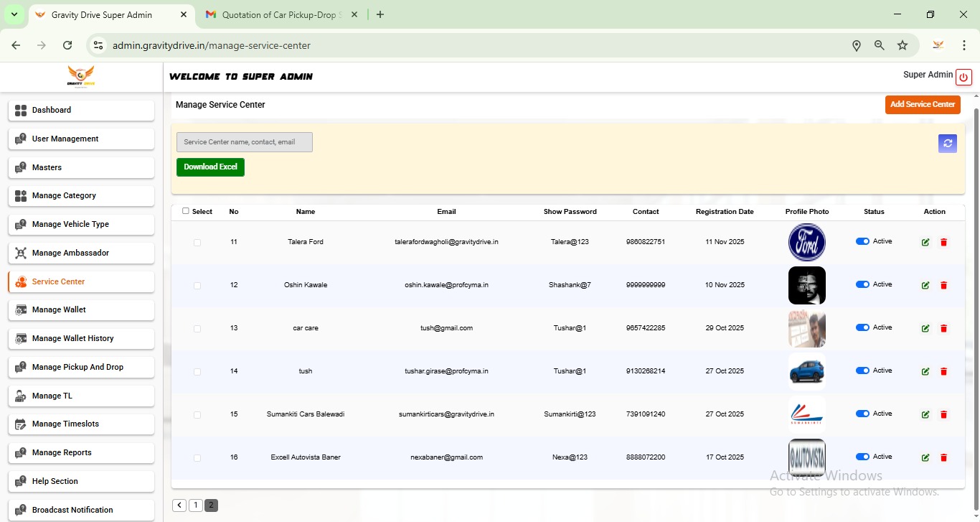Open Chrome three-dot menu

point(964,45)
